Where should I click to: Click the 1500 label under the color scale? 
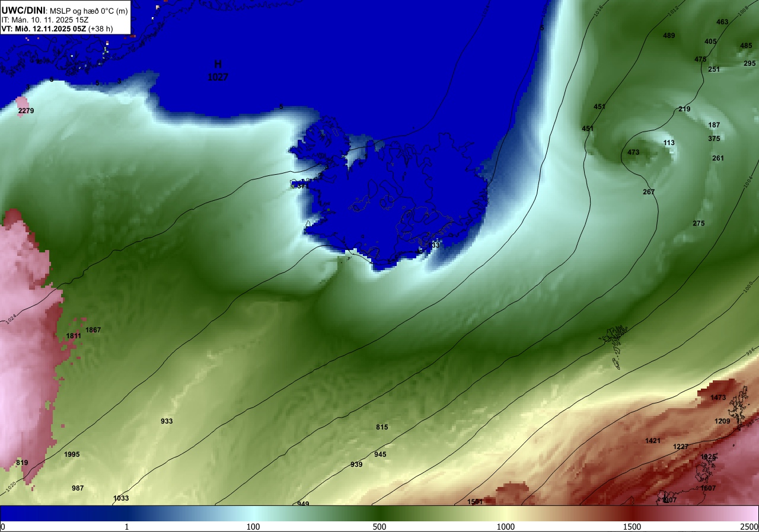click(632, 527)
